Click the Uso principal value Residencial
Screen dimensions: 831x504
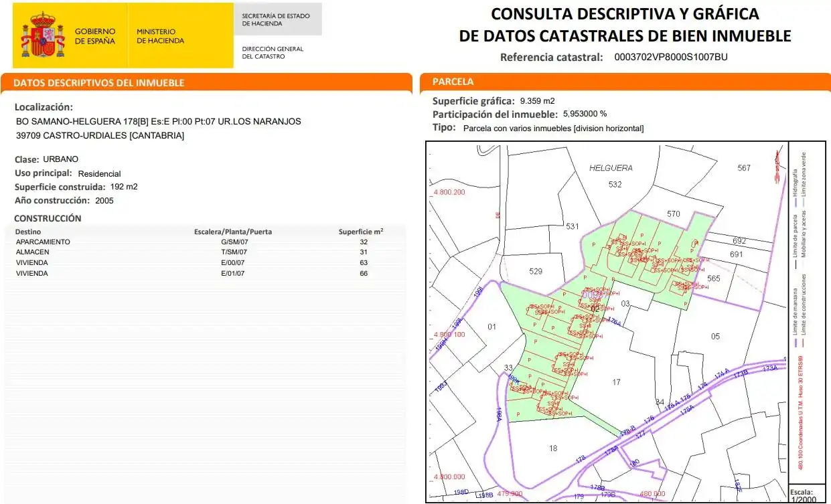pyautogui.click(x=100, y=173)
